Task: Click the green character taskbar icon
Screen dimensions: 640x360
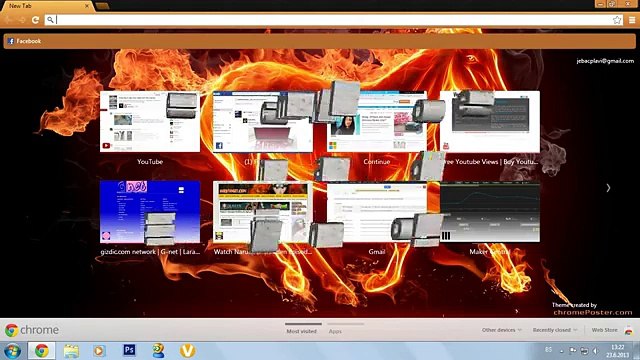Action: [158, 351]
